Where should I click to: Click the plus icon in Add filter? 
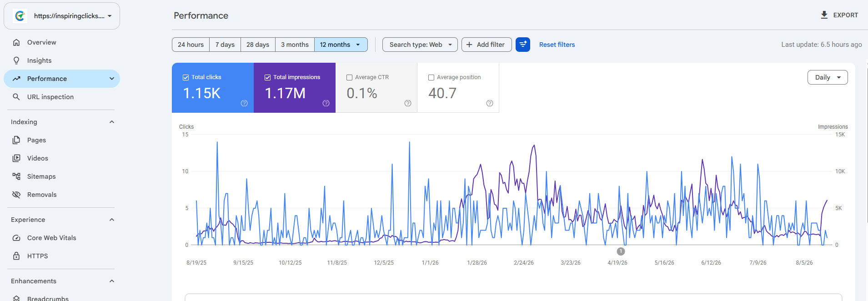point(469,45)
